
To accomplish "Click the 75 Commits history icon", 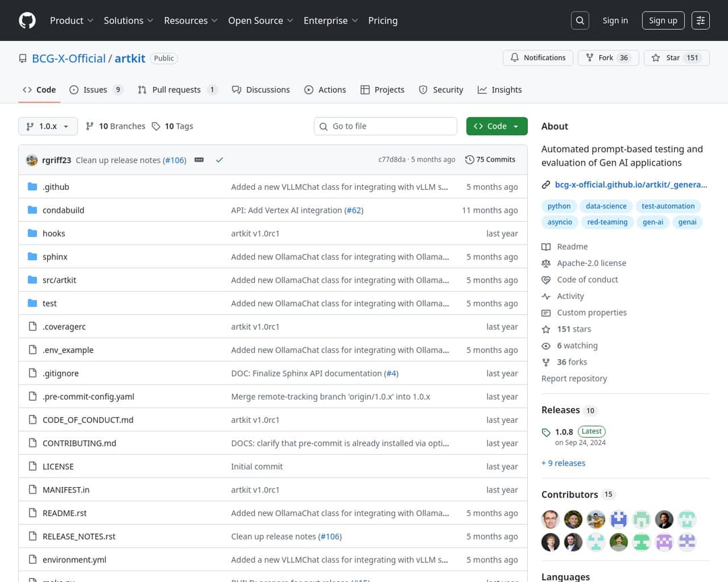I will coord(470,160).
